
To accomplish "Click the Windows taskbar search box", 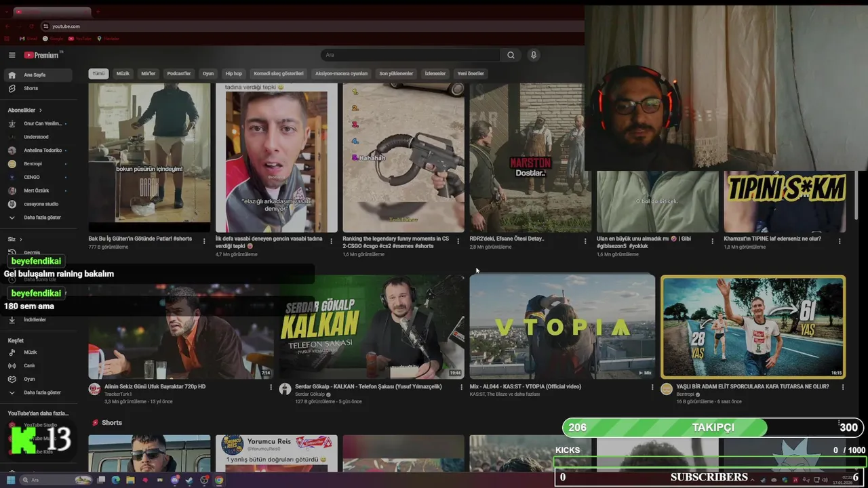I will [56, 480].
